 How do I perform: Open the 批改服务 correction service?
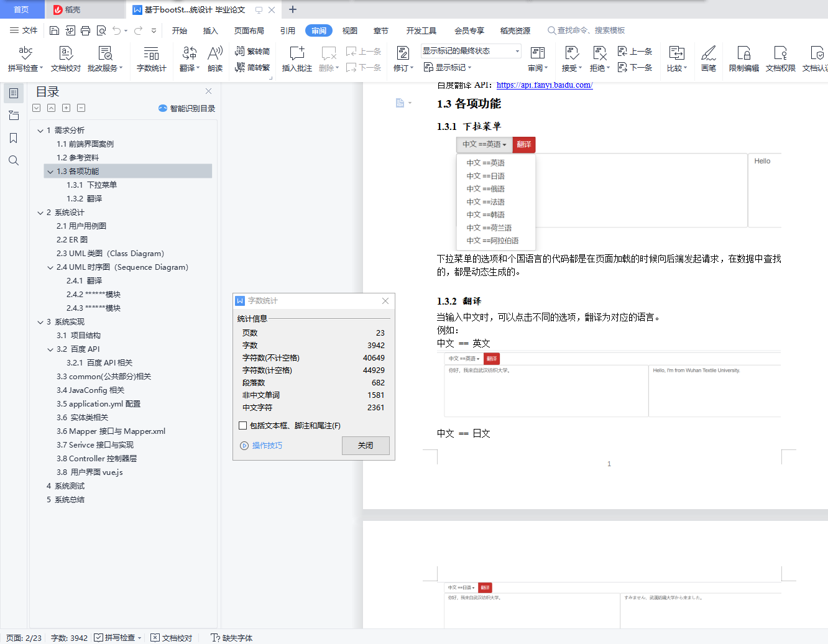105,58
